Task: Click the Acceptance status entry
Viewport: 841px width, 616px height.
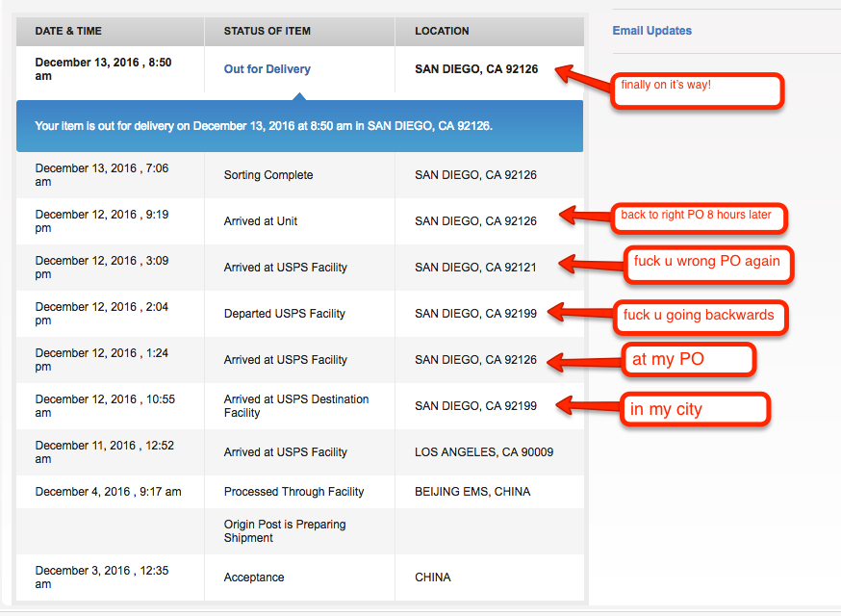Action: (x=254, y=577)
